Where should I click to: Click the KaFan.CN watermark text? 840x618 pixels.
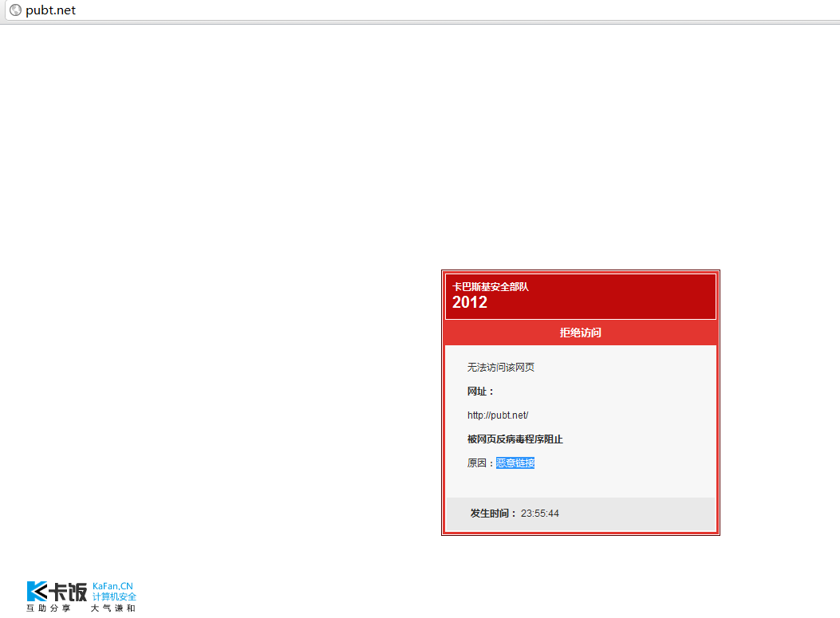[112, 586]
